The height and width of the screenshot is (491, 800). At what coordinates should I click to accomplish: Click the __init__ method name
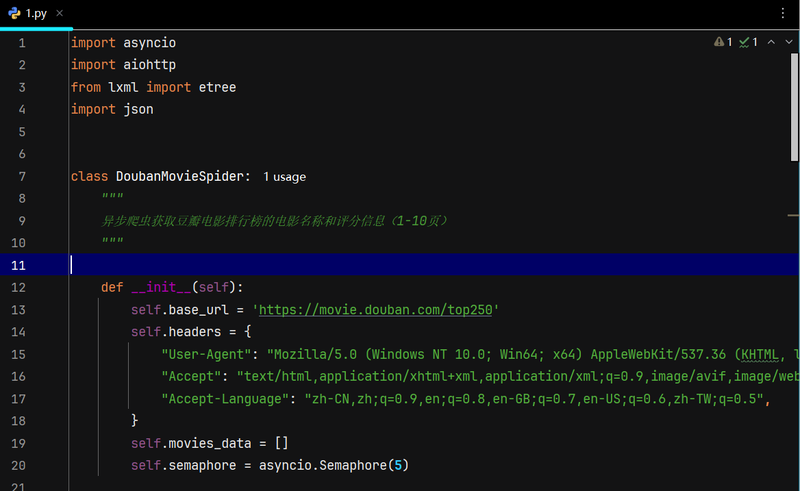click(x=161, y=287)
